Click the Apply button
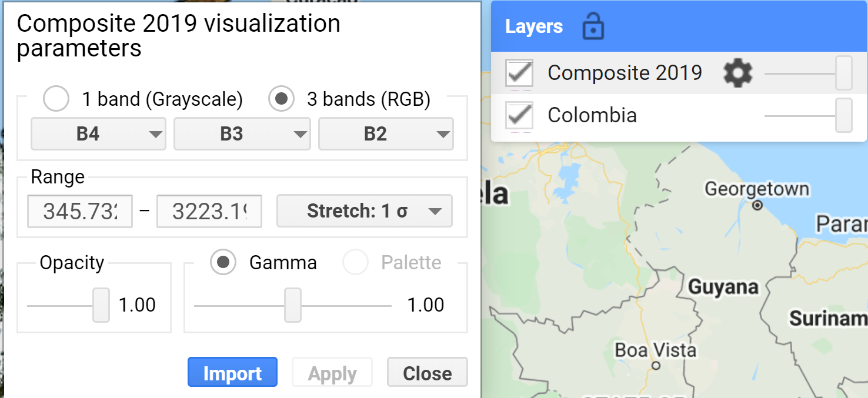 point(332,373)
